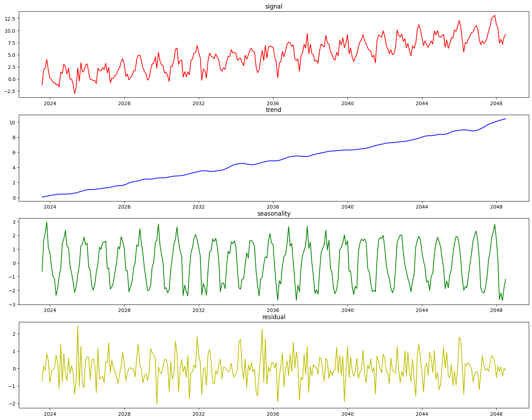The height and width of the screenshot is (420, 532).
Task: Click the 2048 x-axis tick under seasonality plot
Action: click(496, 311)
